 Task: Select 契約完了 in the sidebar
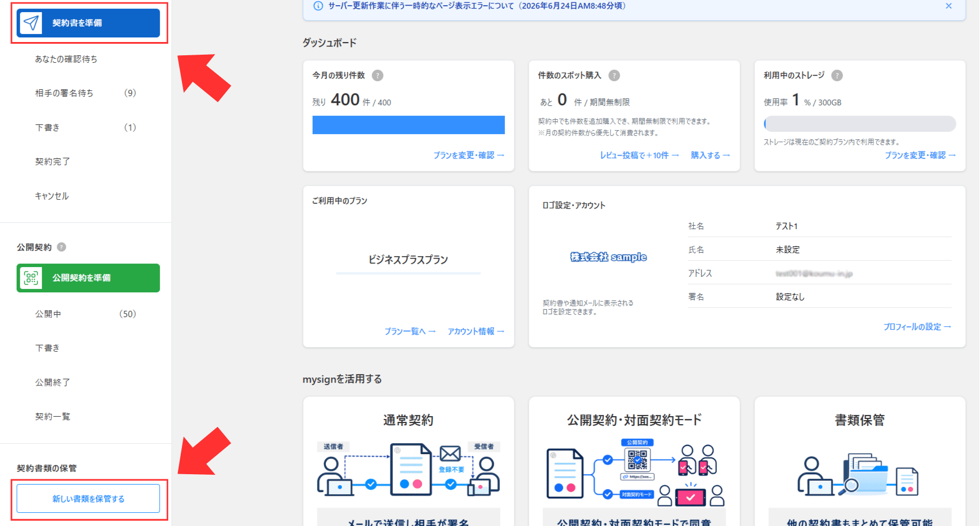point(52,162)
